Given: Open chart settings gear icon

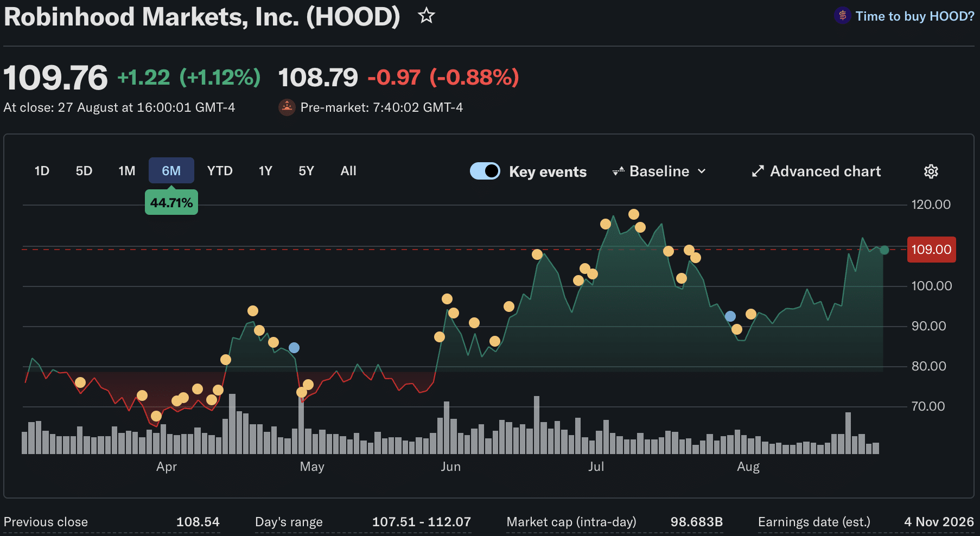Looking at the screenshot, I should click(931, 171).
